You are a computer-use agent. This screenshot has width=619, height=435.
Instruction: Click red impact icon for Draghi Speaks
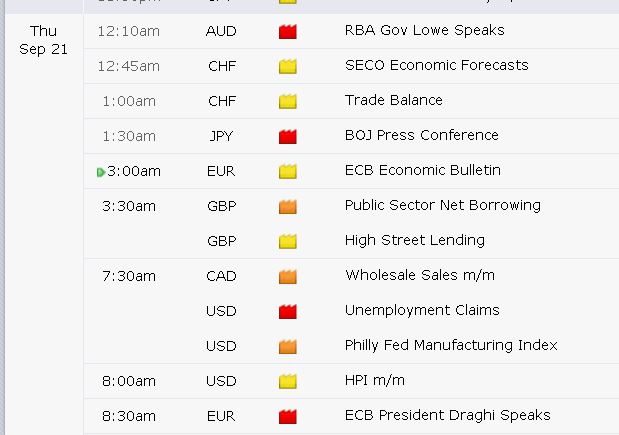point(288,416)
